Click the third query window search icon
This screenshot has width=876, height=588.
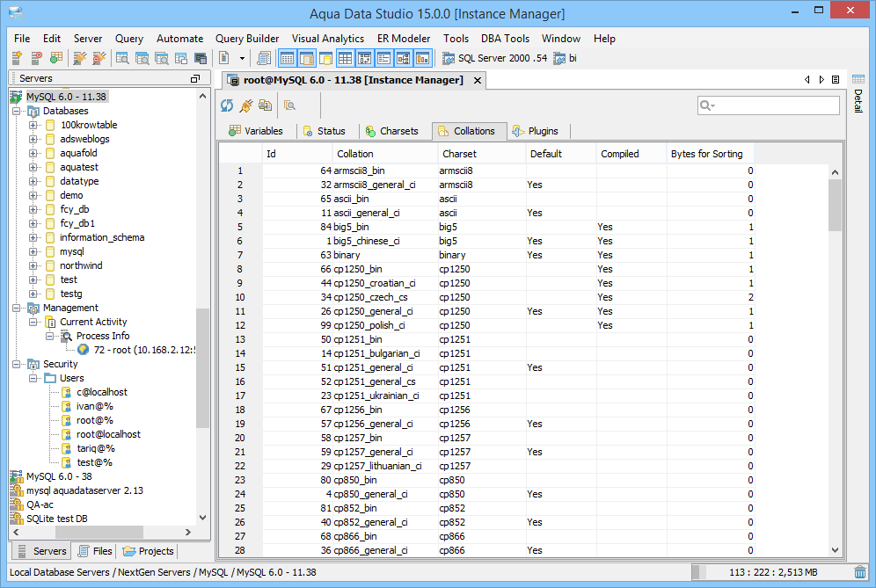[x=162, y=57]
